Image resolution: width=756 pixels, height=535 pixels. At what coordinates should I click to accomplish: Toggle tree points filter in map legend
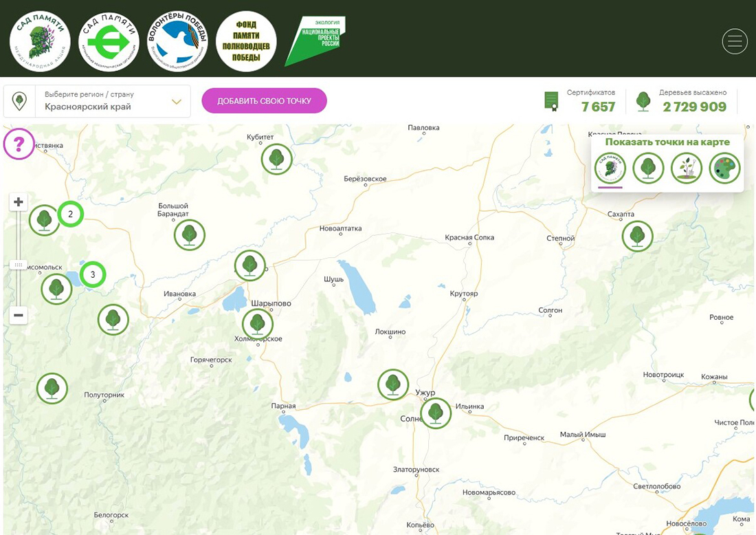pyautogui.click(x=648, y=168)
